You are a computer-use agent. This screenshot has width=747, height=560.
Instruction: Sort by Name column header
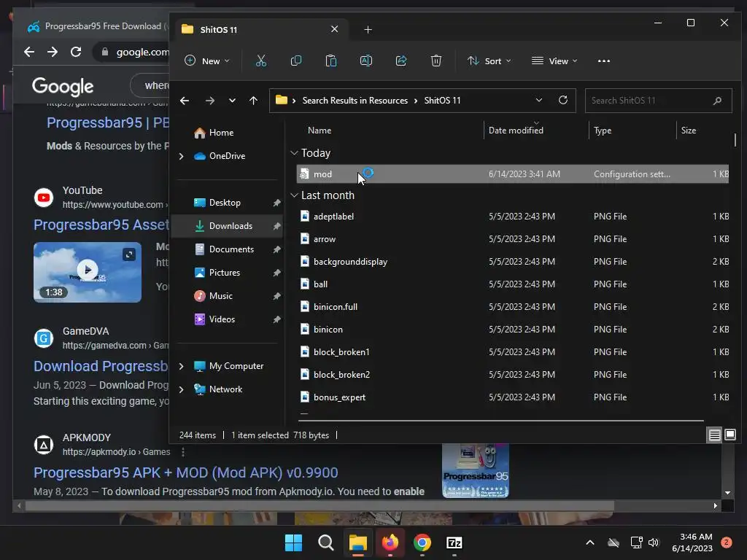click(x=320, y=131)
